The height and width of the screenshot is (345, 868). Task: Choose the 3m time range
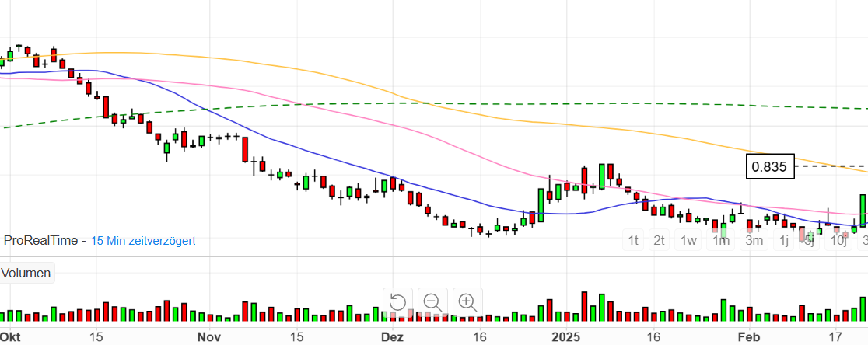754,240
